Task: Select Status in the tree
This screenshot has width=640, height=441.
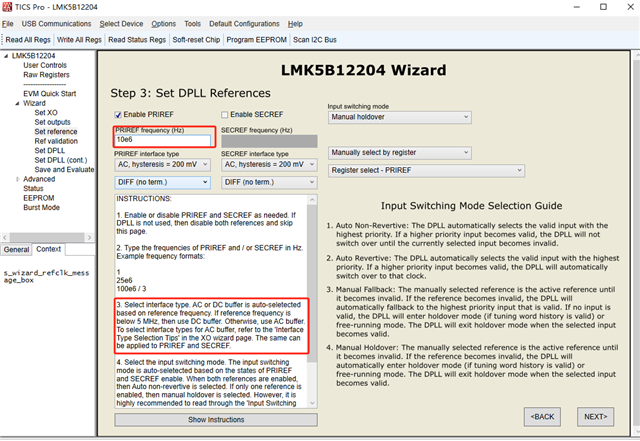Action: click(33, 189)
